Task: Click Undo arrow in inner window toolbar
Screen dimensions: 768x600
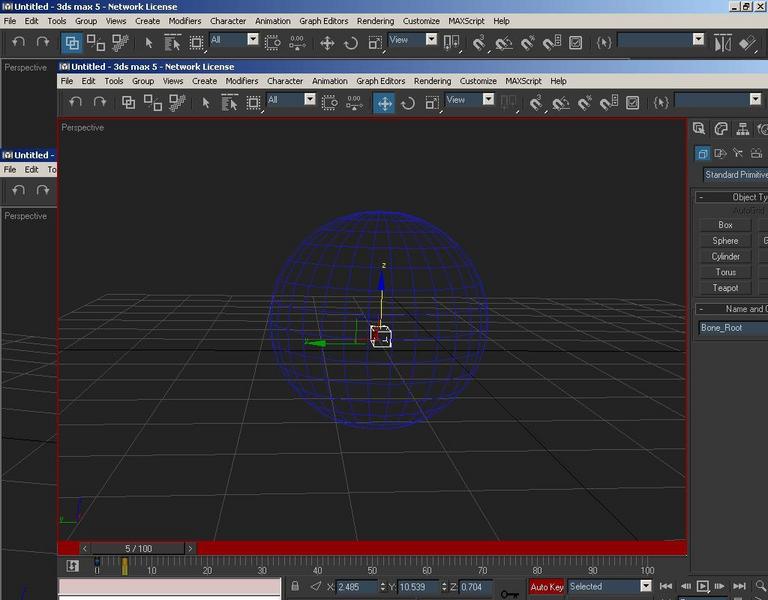Action: pos(75,102)
